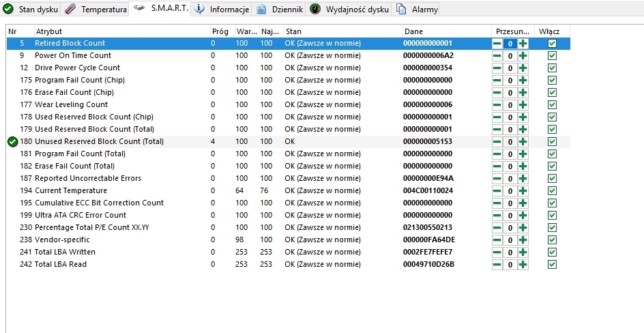Click data value 004C00110024
The image size is (644, 333).
point(428,190)
